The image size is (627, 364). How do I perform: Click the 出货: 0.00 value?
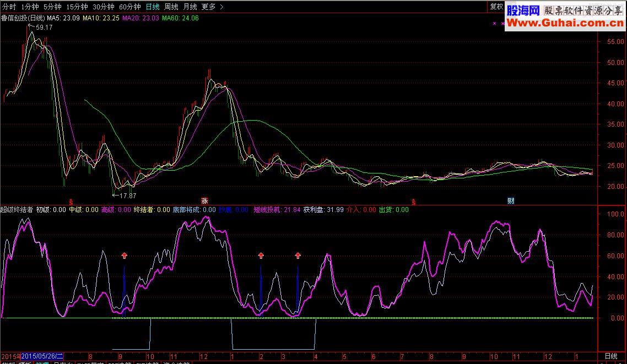click(393, 210)
